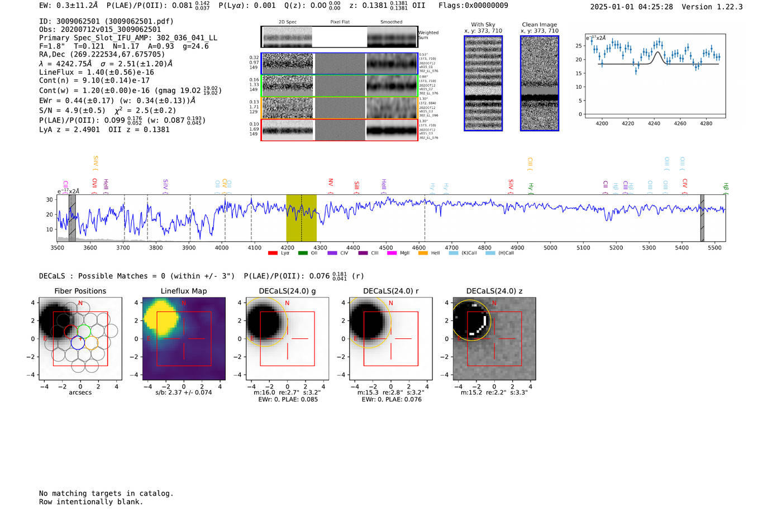Click the purple CIV legend swatch

(332, 253)
